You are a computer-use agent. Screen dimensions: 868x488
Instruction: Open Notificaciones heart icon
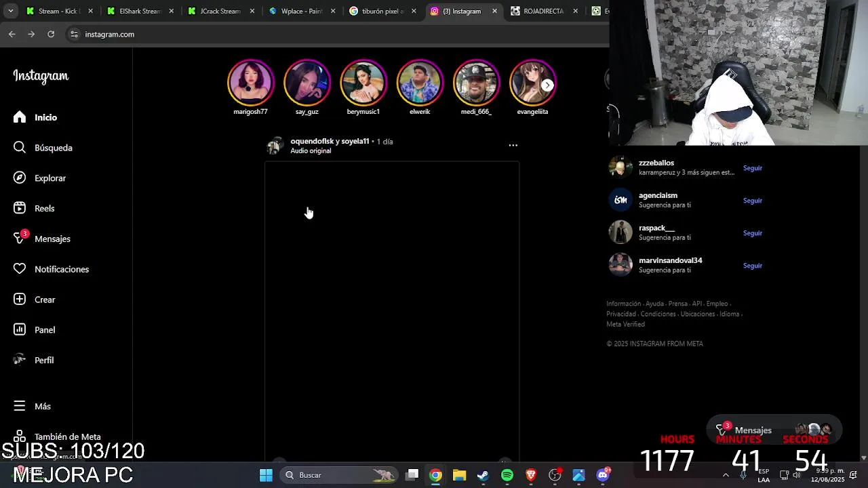pos(20,269)
